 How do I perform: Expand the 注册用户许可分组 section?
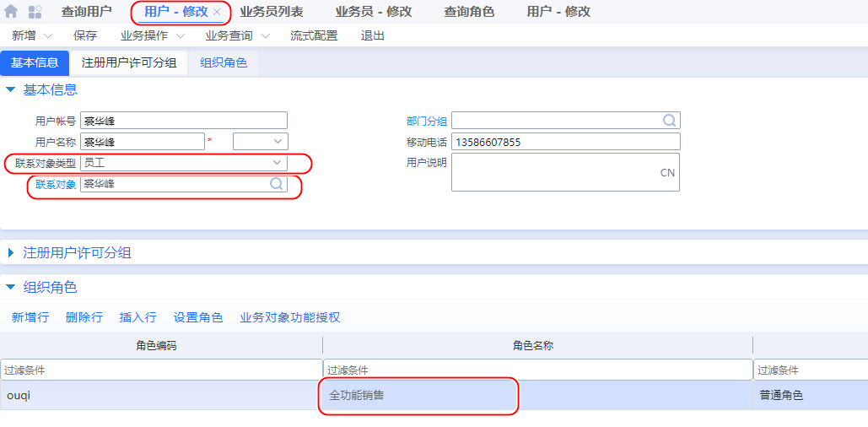click(x=11, y=252)
